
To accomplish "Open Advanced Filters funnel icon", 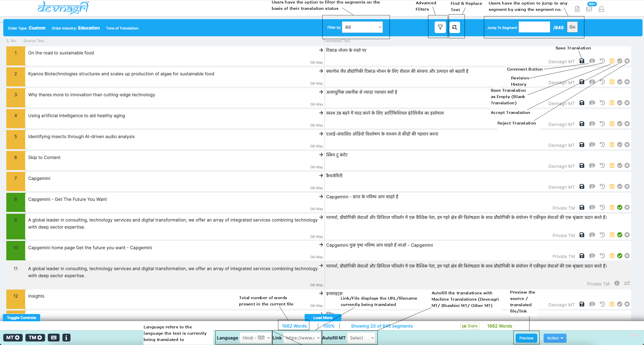I will (x=440, y=27).
